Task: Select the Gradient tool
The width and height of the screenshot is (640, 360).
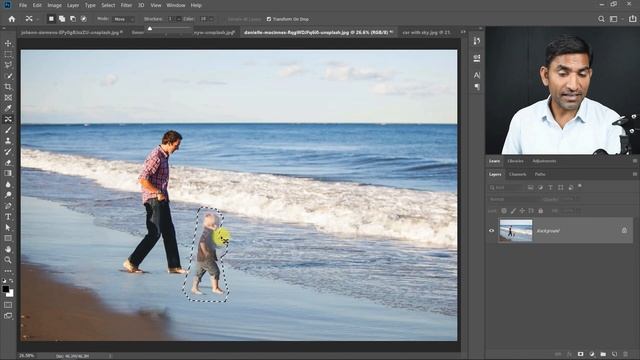Action: [8, 173]
